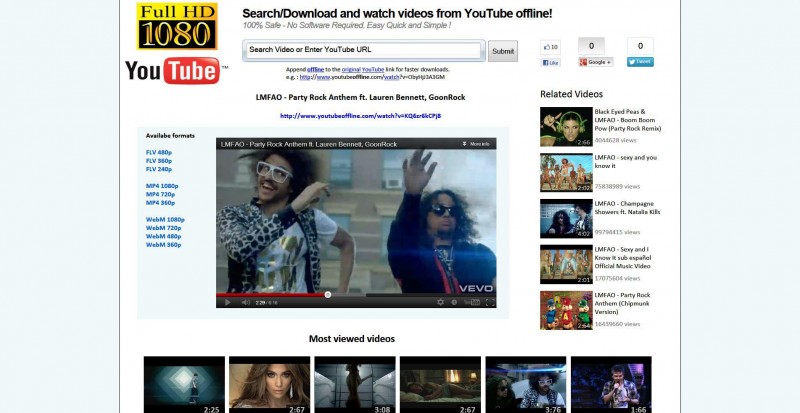This screenshot has height=413, width=800.
Task: Click the Google + counter showing 0
Action: pyautogui.click(x=591, y=46)
